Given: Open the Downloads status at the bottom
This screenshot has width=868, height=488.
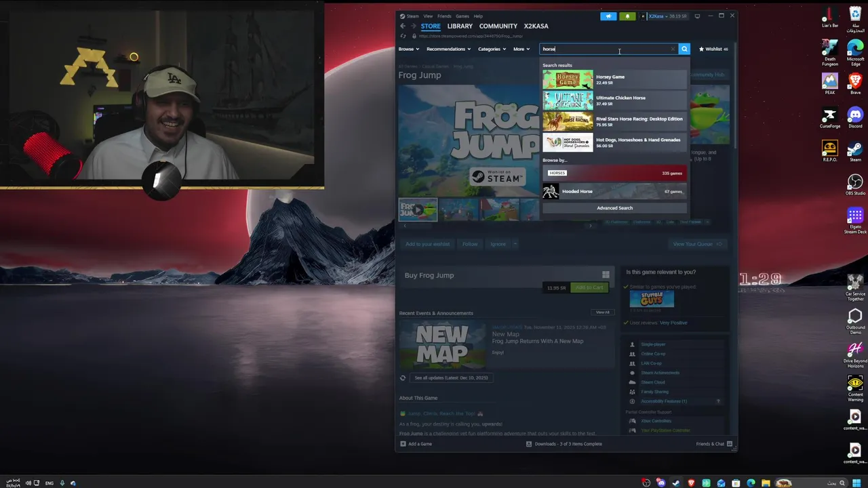Looking at the screenshot, I should click(x=564, y=444).
